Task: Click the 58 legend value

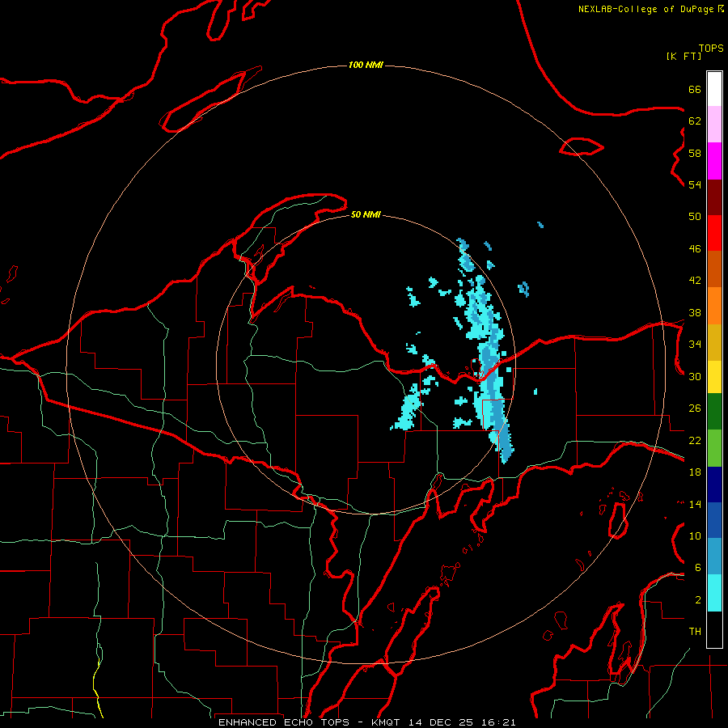Action: coord(695,153)
